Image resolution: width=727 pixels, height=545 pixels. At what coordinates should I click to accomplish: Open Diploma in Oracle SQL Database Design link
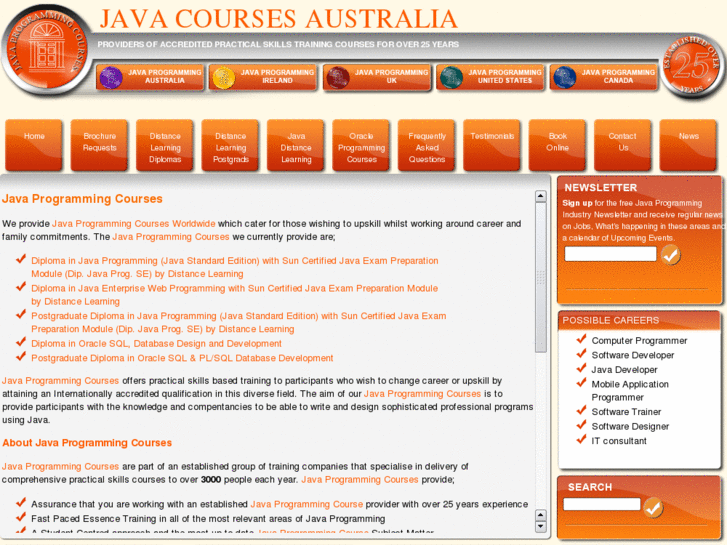pyautogui.click(x=156, y=344)
